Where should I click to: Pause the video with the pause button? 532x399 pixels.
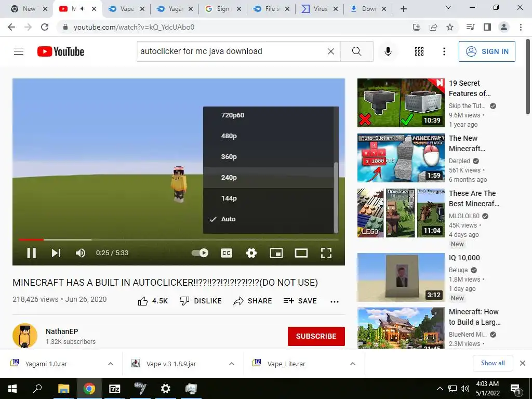pyautogui.click(x=31, y=253)
